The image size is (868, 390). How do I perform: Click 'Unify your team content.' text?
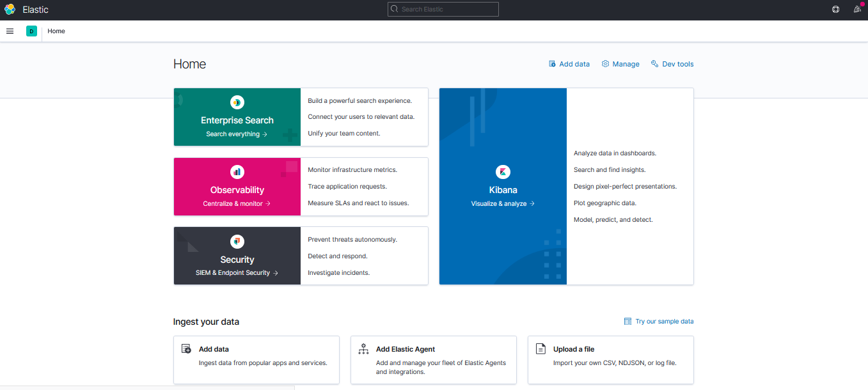(x=344, y=134)
